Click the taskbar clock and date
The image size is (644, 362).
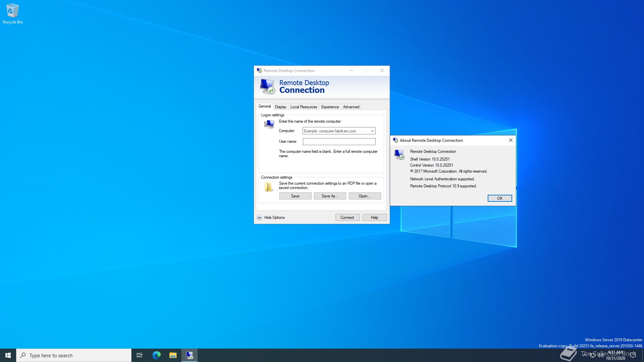click(x=615, y=355)
